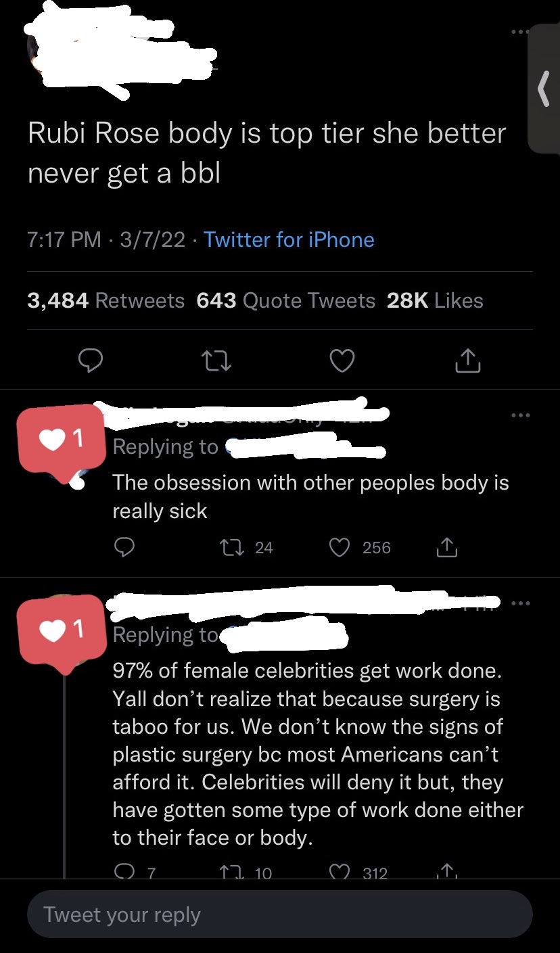Viewport: 560px width, 953px height.
Task: Like the reply with 312 likes
Action: (x=358, y=873)
